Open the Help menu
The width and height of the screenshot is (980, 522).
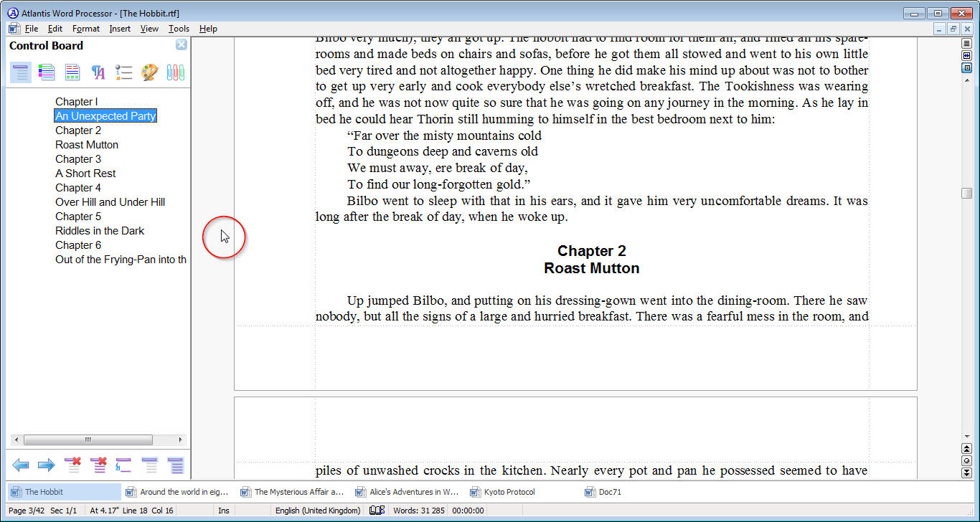click(208, 29)
